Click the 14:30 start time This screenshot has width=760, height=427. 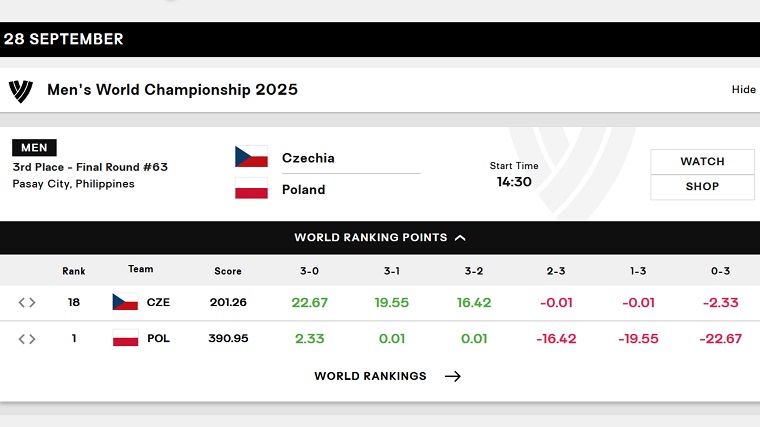(514, 182)
